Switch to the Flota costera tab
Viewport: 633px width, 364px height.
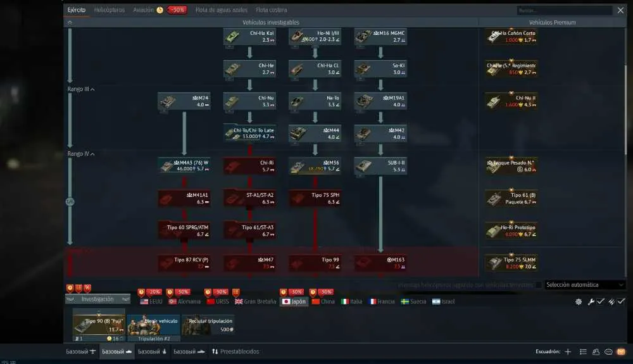pos(272,9)
